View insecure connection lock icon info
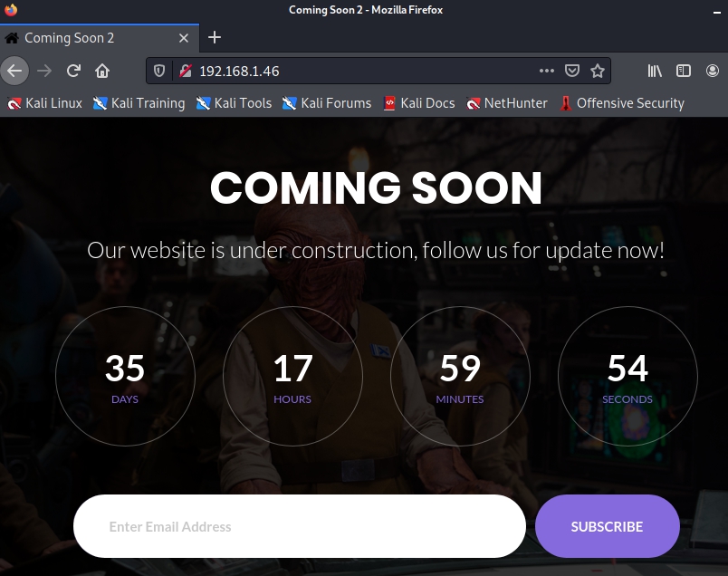728x576 pixels. [x=186, y=71]
